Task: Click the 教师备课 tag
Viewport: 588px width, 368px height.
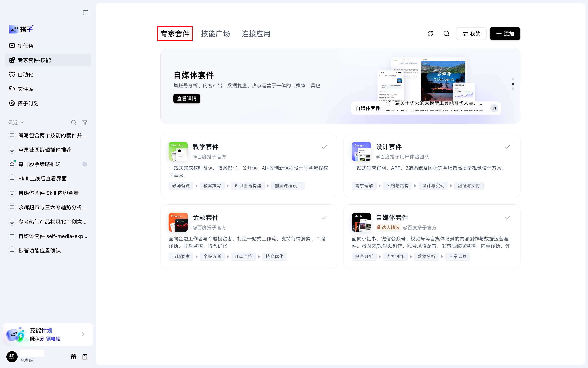Action: pos(181,186)
